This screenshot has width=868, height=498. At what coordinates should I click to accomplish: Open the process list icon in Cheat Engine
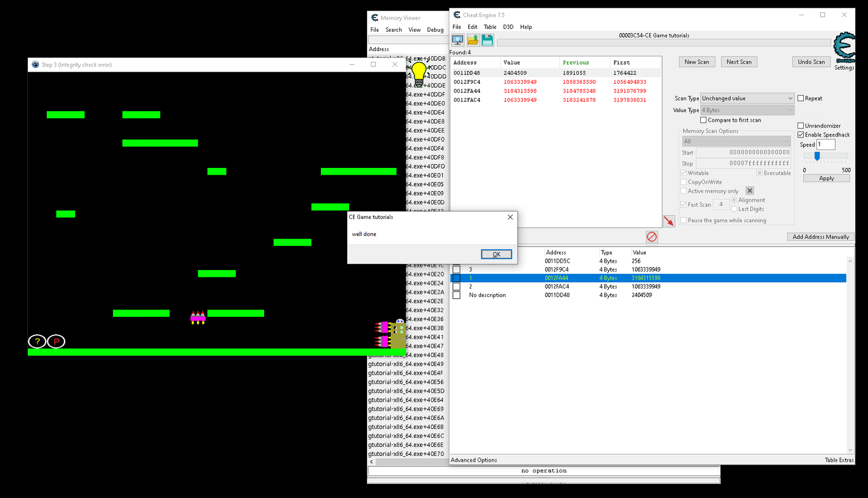click(458, 40)
